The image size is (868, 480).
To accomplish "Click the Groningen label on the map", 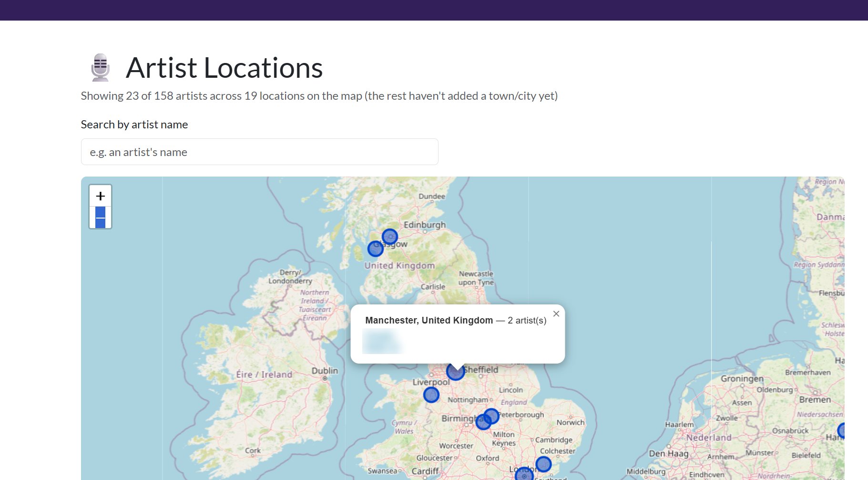I will coord(742,379).
